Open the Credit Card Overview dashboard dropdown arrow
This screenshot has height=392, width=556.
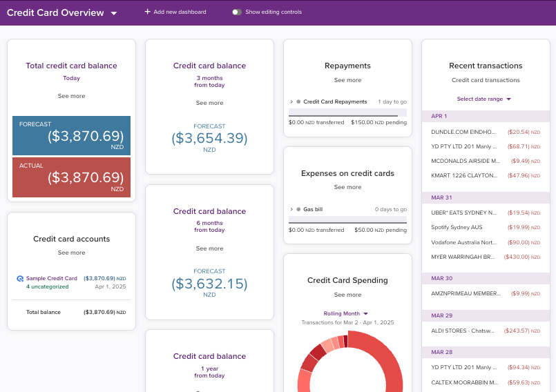pos(114,14)
